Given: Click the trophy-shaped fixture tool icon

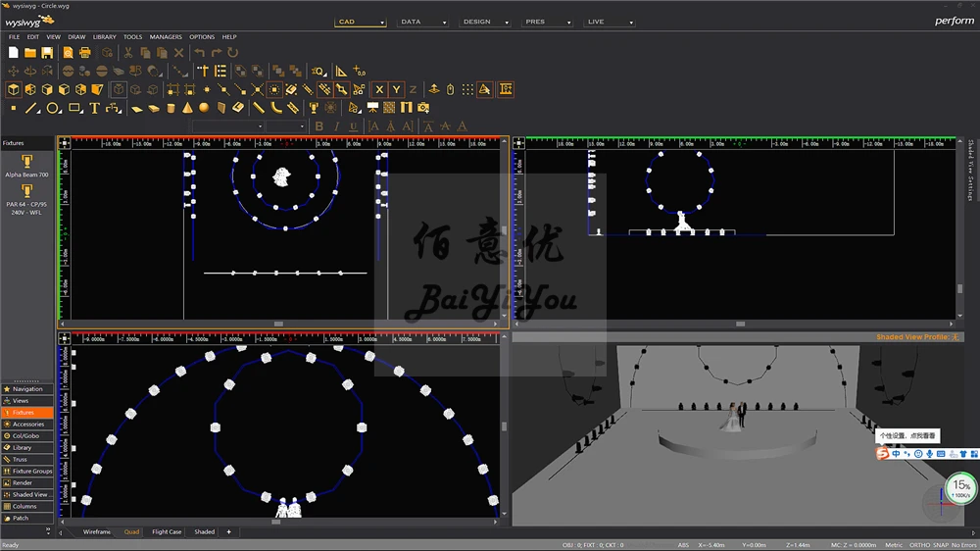Looking at the screenshot, I should click(314, 108).
